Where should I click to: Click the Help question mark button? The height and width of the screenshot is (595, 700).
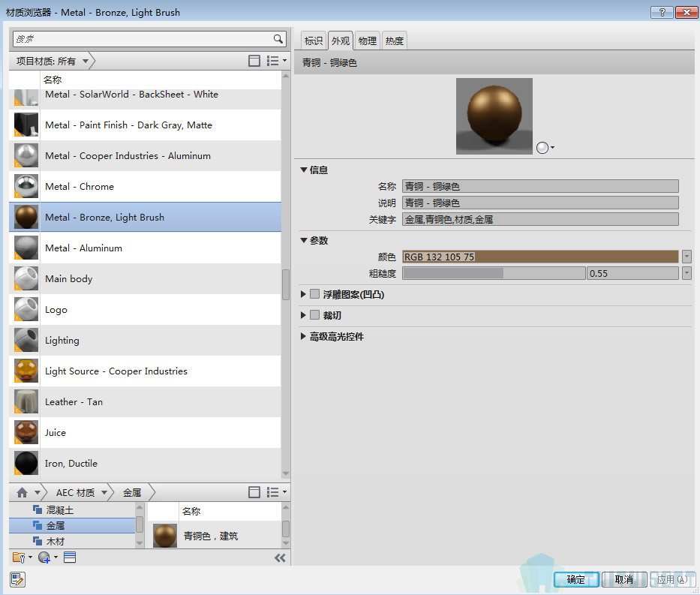[x=661, y=12]
